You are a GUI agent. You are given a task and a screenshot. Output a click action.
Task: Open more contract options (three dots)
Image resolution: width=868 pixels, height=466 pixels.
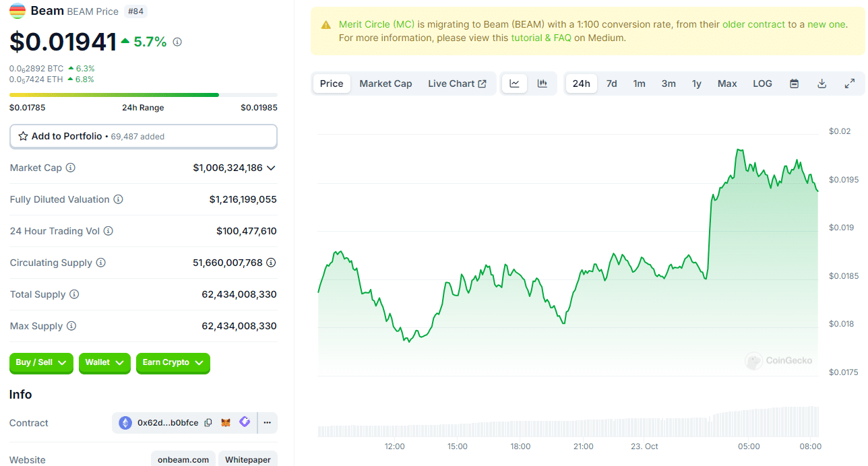tap(267, 423)
